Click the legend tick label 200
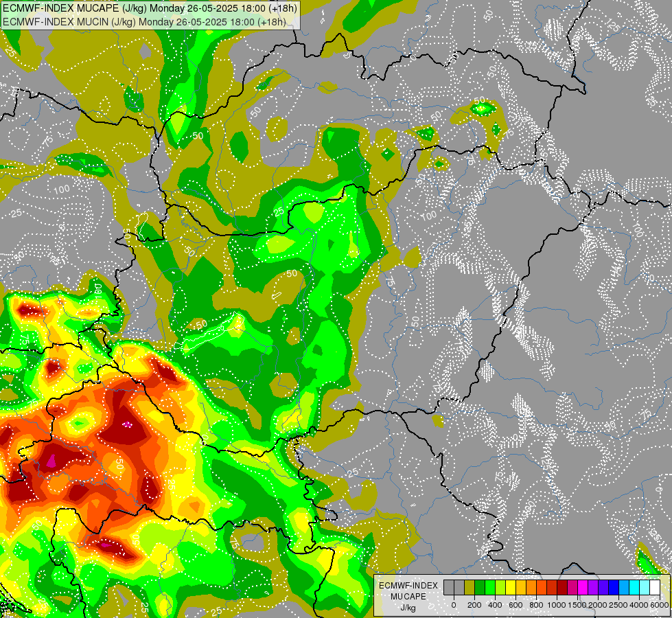The width and height of the screenshot is (672, 618). pos(474,605)
